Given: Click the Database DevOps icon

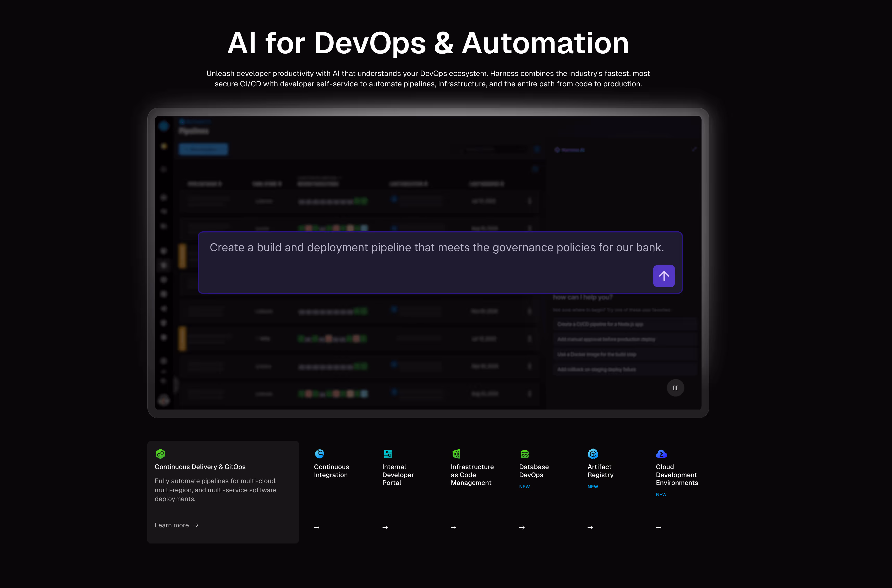Looking at the screenshot, I should coord(525,454).
